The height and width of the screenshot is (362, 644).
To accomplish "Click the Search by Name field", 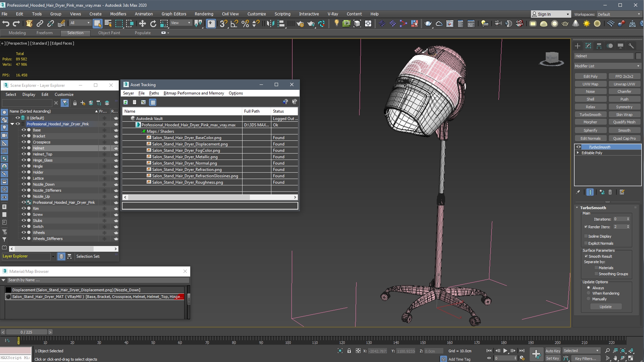I will click(98, 280).
